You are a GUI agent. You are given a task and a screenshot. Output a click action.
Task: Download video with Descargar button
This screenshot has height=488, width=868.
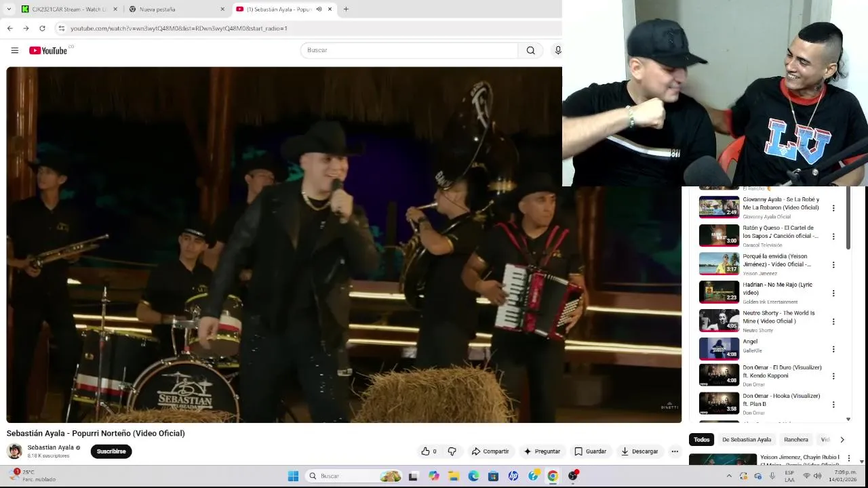[639, 451]
